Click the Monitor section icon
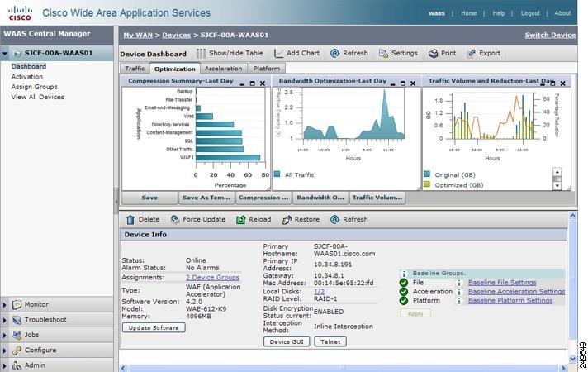Viewport: 588px width, 372px height. pos(17,304)
